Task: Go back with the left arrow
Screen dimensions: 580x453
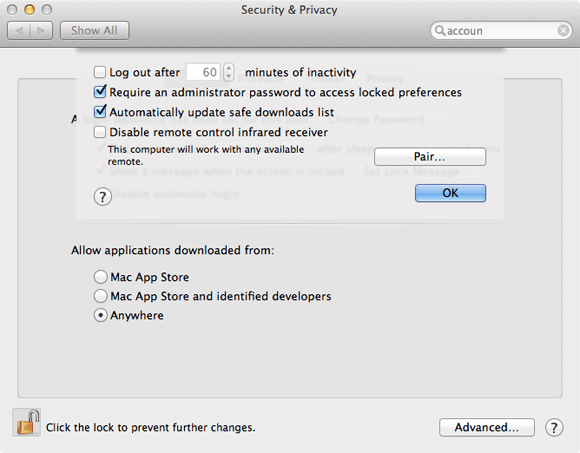Action: [x=18, y=30]
